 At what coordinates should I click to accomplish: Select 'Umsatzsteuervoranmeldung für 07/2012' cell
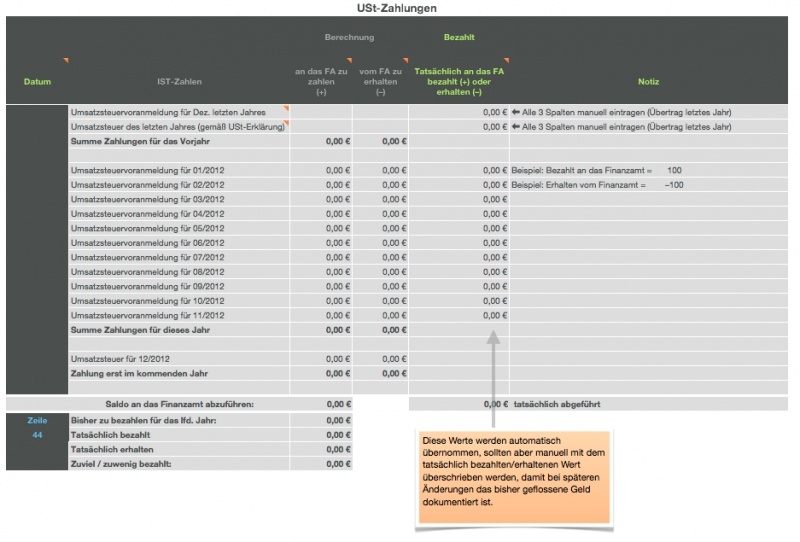(x=179, y=258)
